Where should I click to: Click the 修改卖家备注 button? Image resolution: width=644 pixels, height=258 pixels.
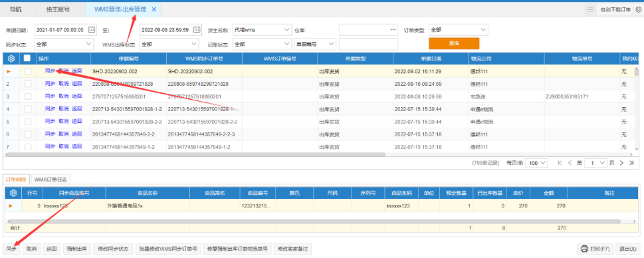point(292,249)
